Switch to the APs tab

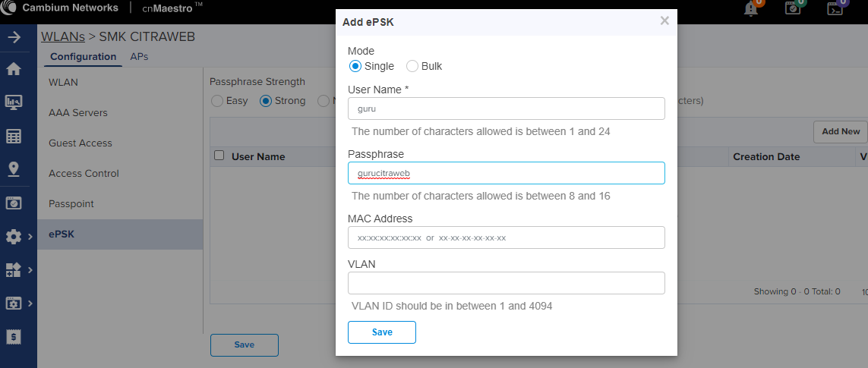pyautogui.click(x=139, y=56)
